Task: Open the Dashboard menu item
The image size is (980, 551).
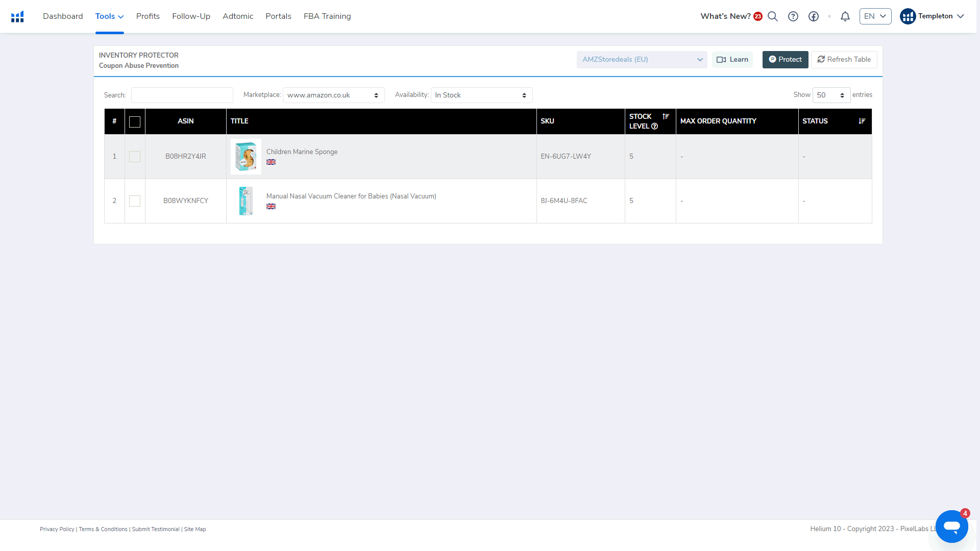Action: pyautogui.click(x=62, y=16)
